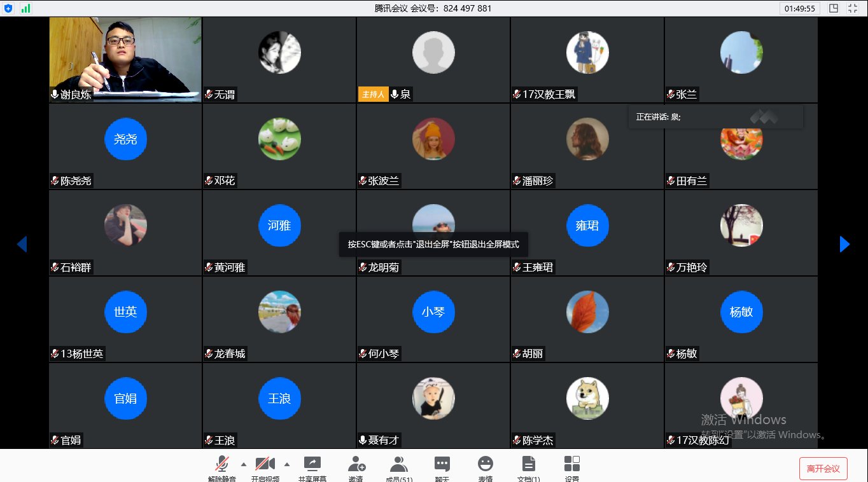Viewport: 868px width, 482px height.
Task: Open the Emoji (表情) reactions
Action: (486, 465)
